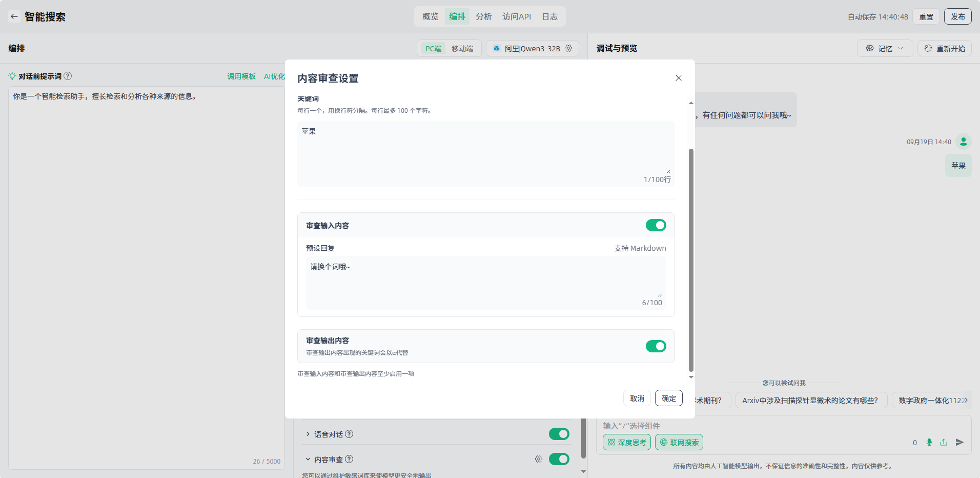Click the 取消 button
The image size is (980, 478).
637,398
